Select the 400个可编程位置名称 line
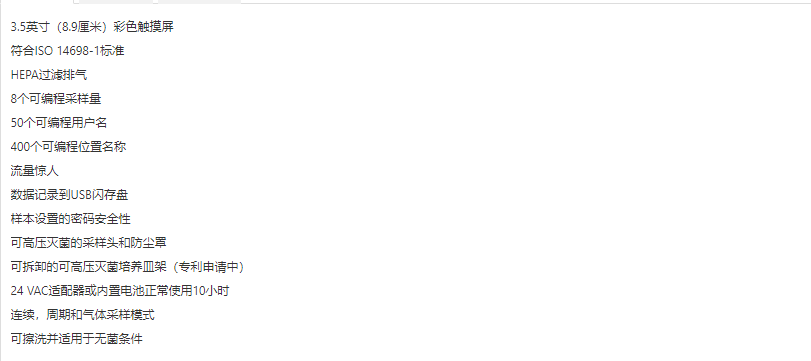The image size is (811, 361). pos(68,147)
